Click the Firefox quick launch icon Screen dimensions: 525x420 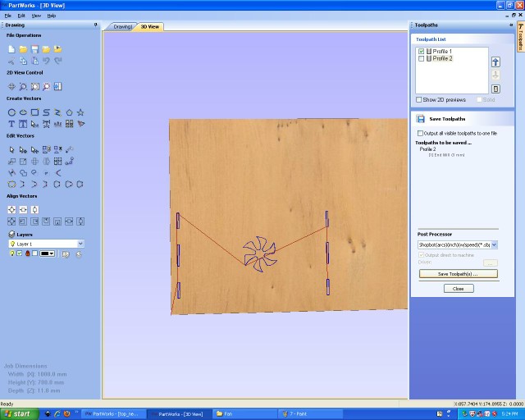click(66, 414)
